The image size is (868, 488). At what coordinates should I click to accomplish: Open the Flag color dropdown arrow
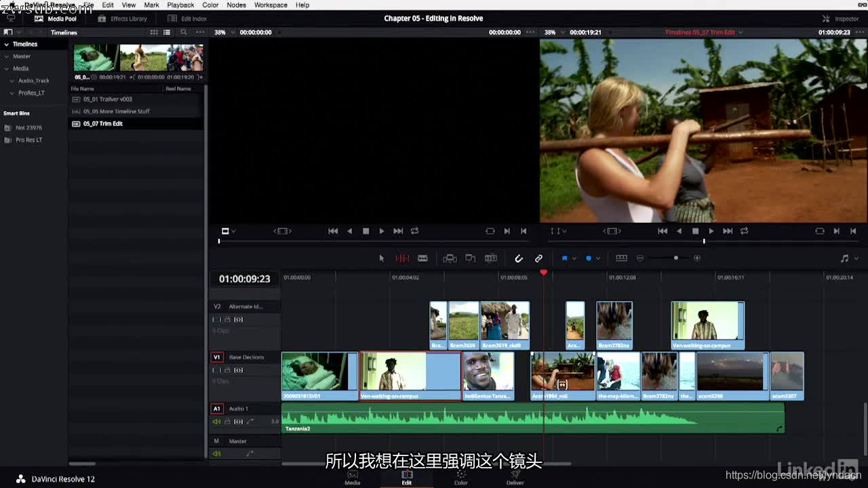(x=574, y=258)
